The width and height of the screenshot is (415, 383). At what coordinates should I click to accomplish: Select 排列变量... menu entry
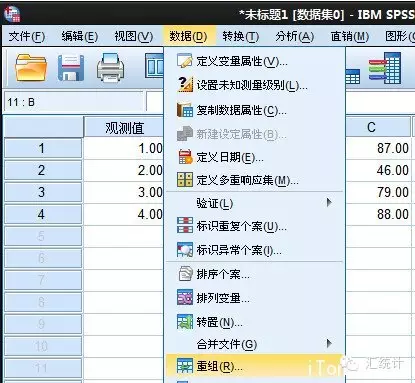point(255,298)
